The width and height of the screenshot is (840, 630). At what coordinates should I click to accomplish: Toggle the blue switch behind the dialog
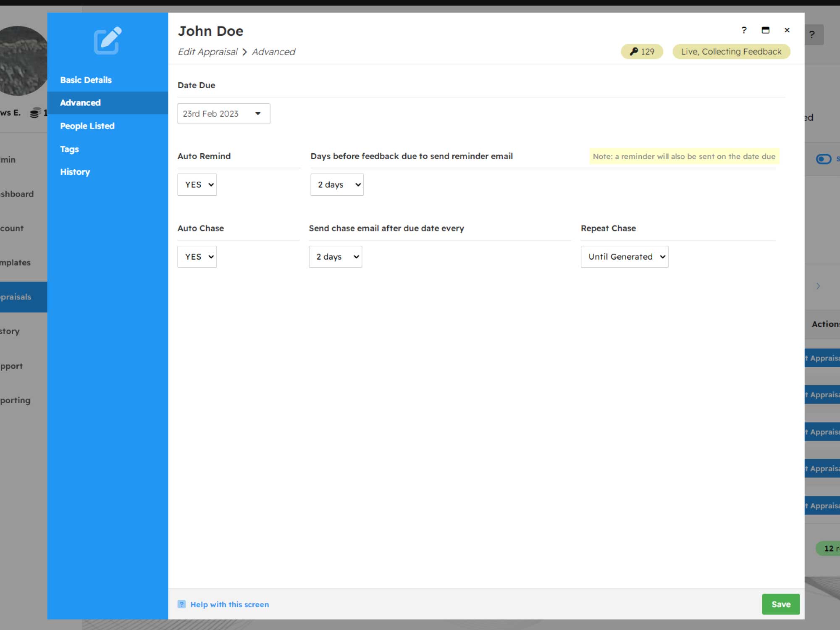click(x=823, y=159)
